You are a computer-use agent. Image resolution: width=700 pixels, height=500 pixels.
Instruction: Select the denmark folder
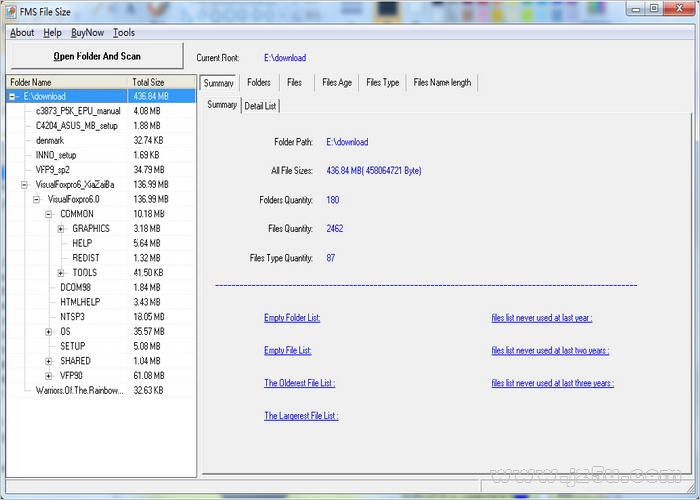50,141
